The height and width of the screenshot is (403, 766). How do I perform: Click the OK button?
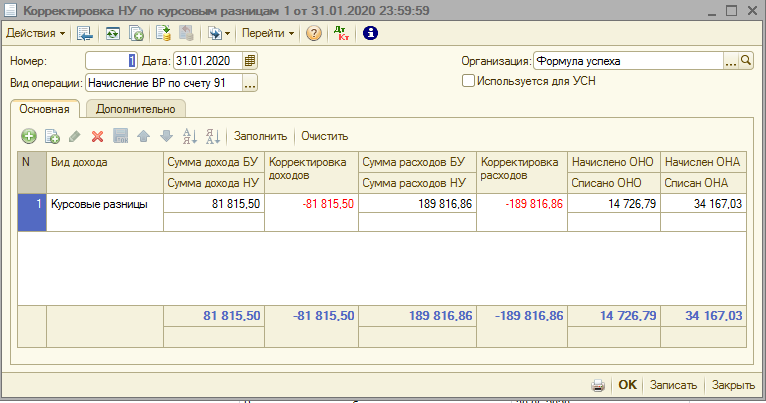point(627,385)
